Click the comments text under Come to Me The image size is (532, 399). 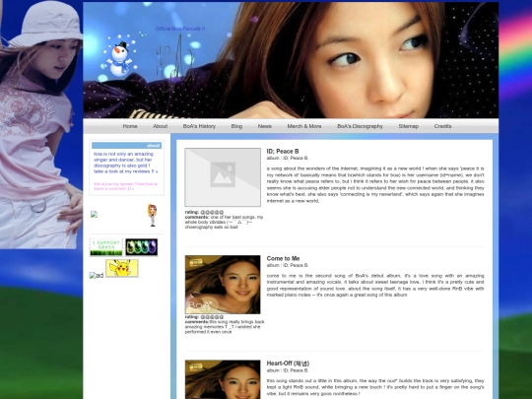(225, 327)
